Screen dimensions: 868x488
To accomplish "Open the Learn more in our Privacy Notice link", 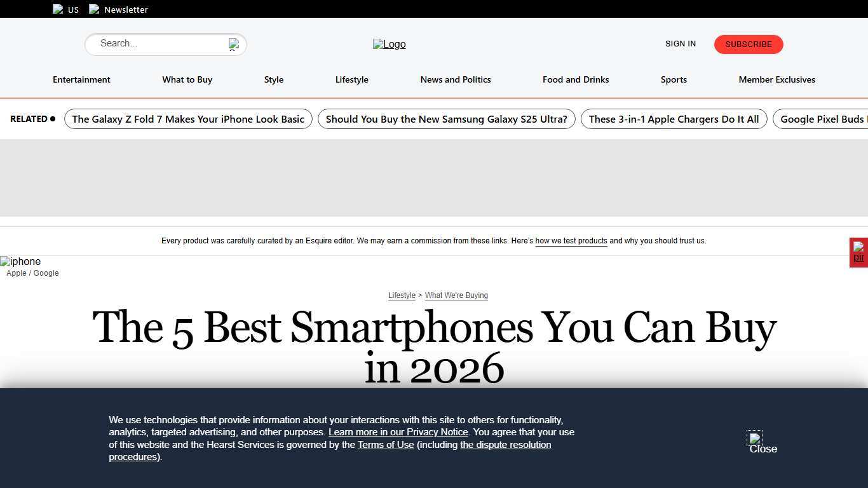I will click(398, 432).
